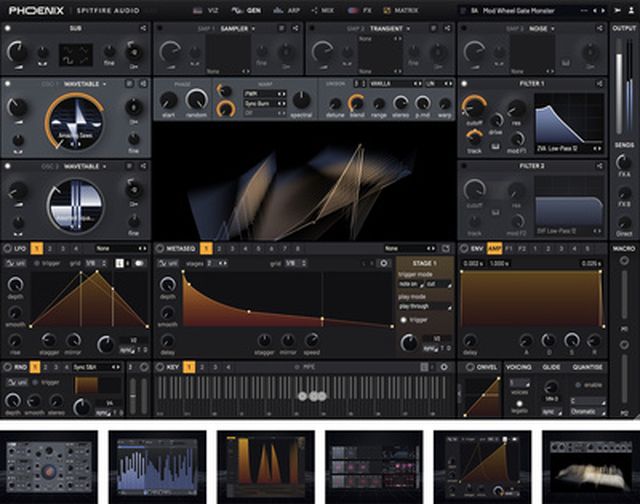Expand the NOISE type dropdown

click(542, 29)
